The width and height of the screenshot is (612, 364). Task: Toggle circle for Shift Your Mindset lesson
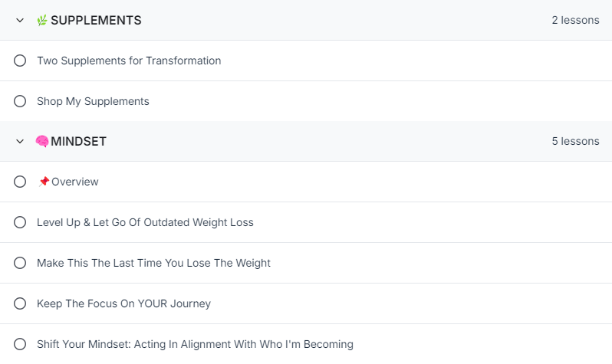[x=20, y=344]
